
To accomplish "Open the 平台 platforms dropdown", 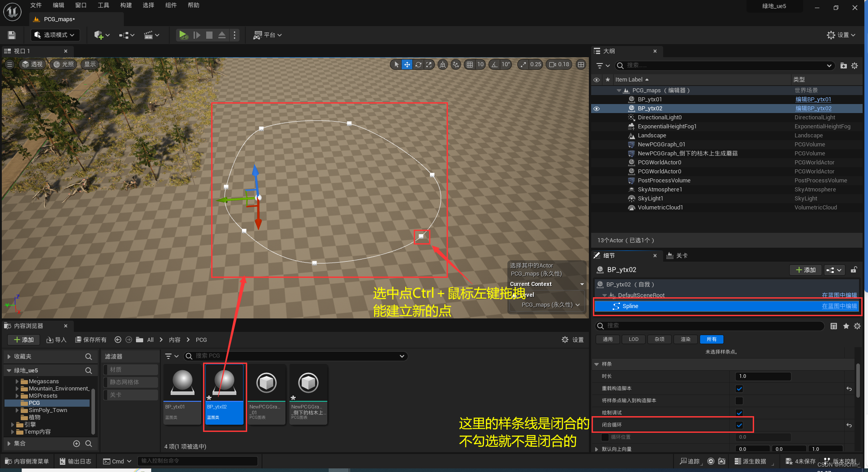I will point(267,35).
